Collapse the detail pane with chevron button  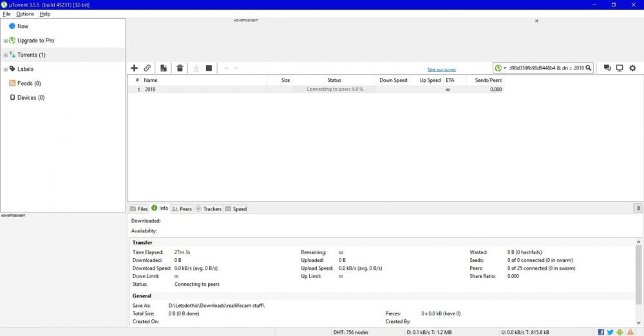[638, 209]
